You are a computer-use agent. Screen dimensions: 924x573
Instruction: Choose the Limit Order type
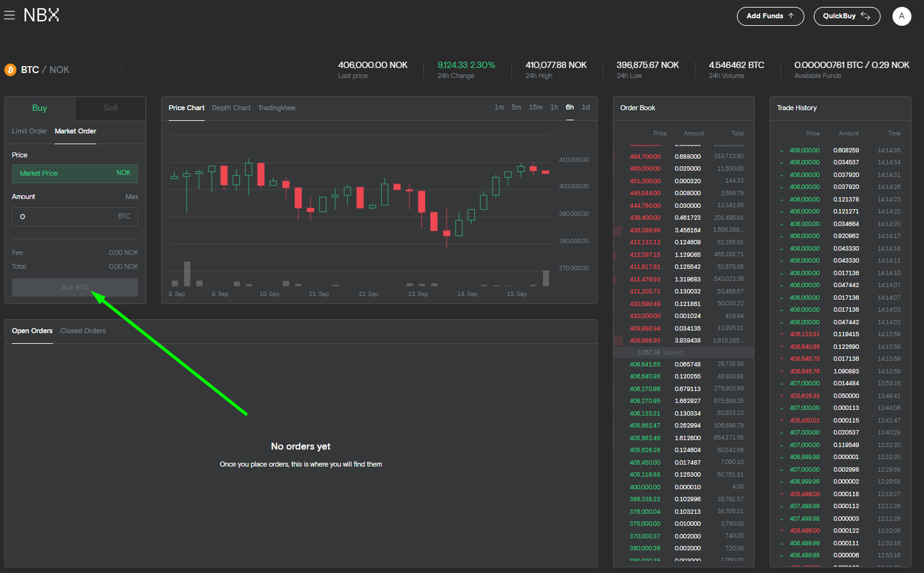click(x=30, y=132)
